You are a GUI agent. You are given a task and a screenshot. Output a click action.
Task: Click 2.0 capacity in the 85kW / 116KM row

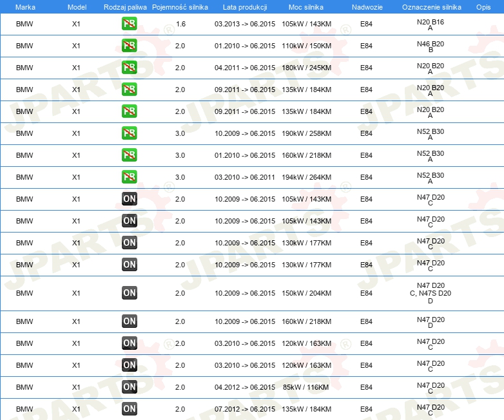pos(180,387)
